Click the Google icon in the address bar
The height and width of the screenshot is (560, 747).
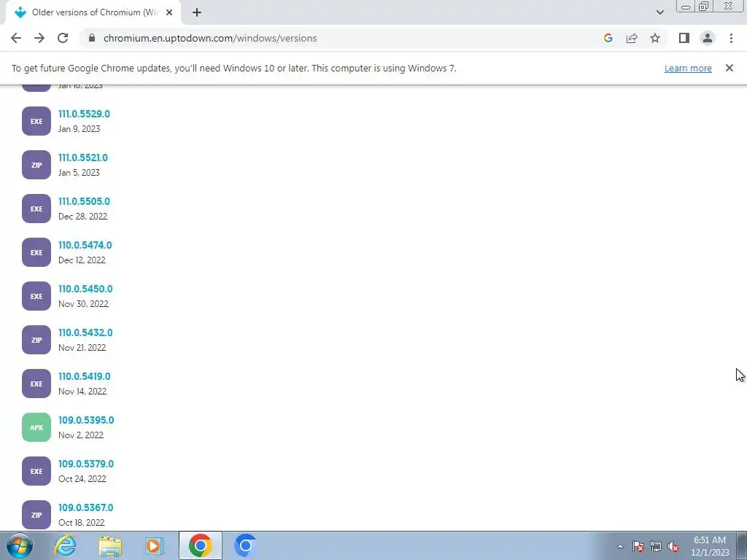pos(608,38)
